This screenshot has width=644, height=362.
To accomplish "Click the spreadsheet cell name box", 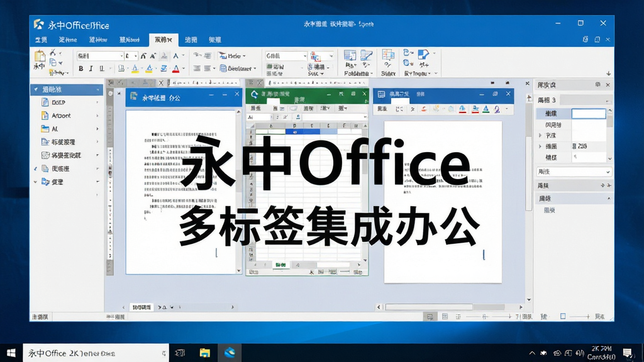I will pyautogui.click(x=258, y=118).
